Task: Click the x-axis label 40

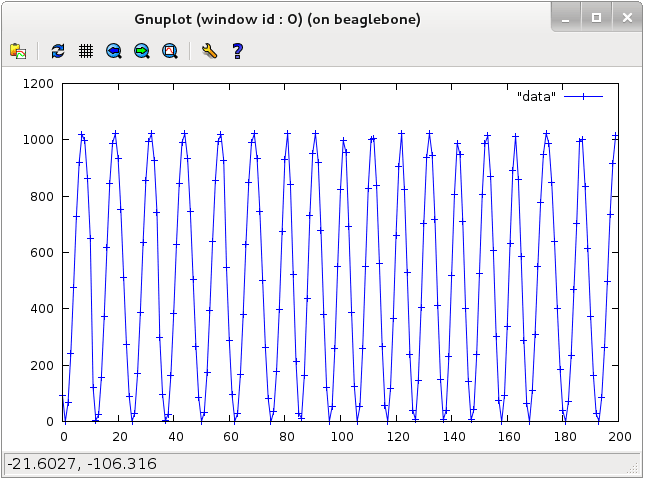Action: tap(176, 437)
